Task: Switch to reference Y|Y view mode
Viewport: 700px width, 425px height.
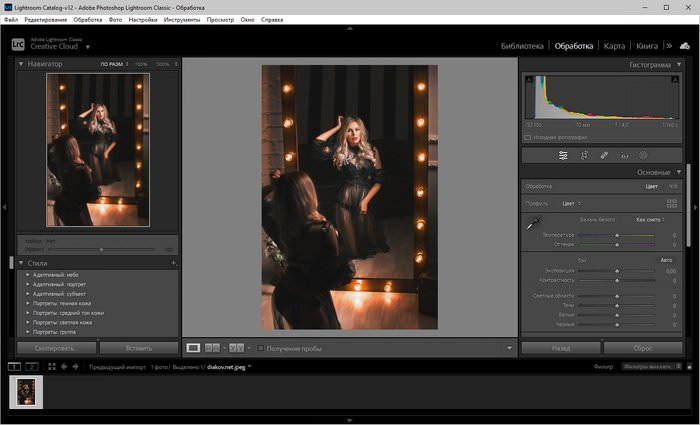Action: pyautogui.click(x=237, y=348)
